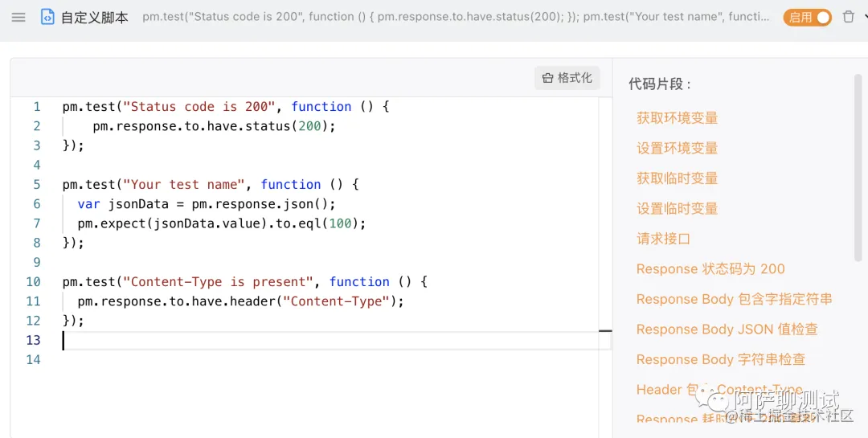Insert Response Body JSON 值检查 snippet
868x438 pixels.
[x=727, y=330]
